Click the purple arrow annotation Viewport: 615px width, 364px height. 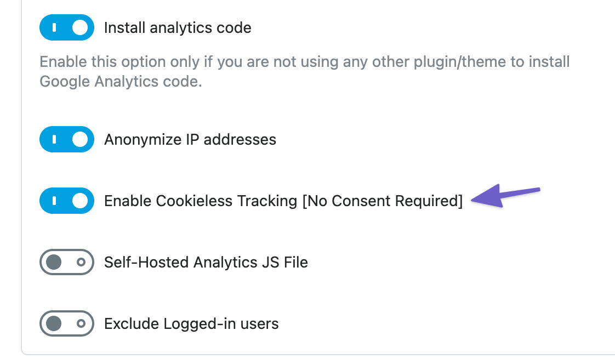pos(505,196)
